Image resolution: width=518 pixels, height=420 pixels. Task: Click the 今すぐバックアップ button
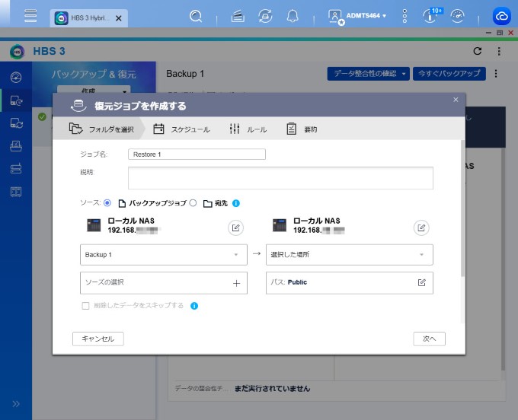tap(449, 74)
